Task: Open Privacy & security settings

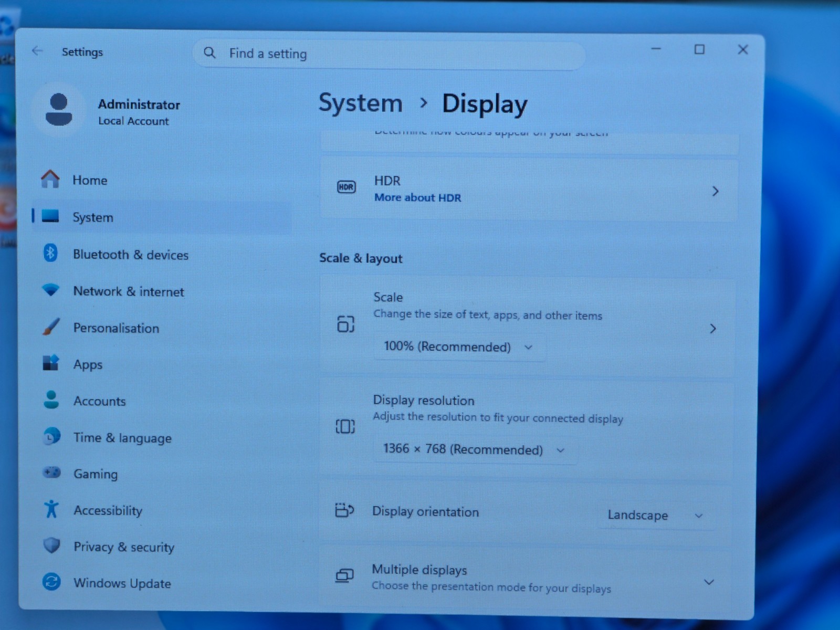Action: coord(160,547)
